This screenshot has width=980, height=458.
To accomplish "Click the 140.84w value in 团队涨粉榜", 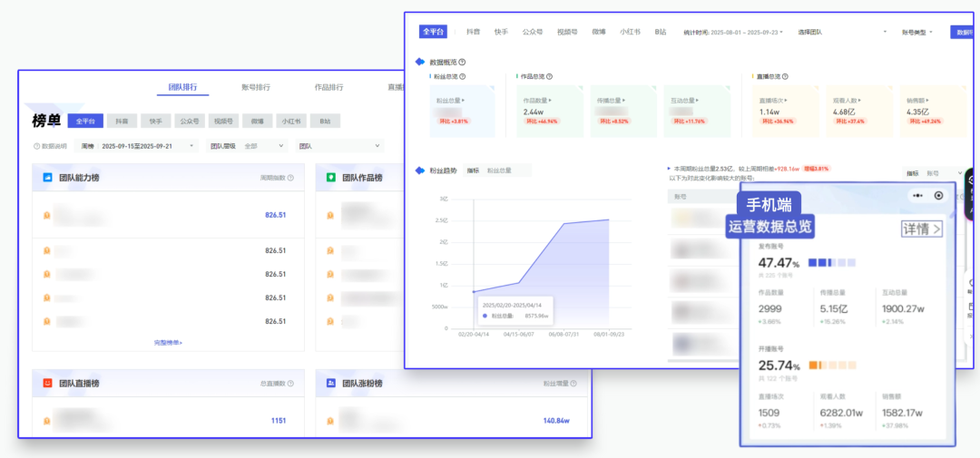I will (x=556, y=421).
